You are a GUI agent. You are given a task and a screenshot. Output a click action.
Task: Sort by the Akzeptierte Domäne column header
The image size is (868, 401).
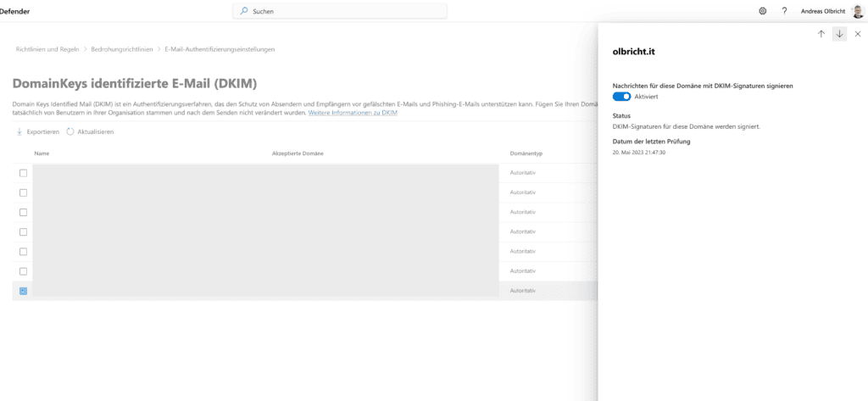click(298, 153)
